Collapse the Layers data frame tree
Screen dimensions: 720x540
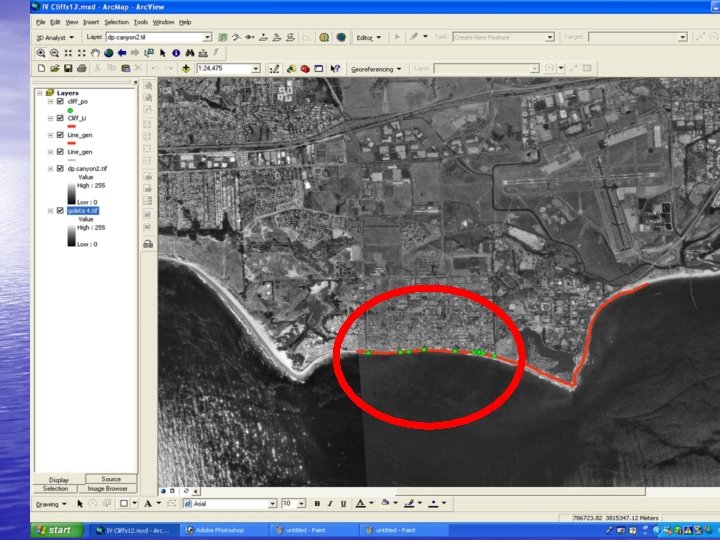40,93
